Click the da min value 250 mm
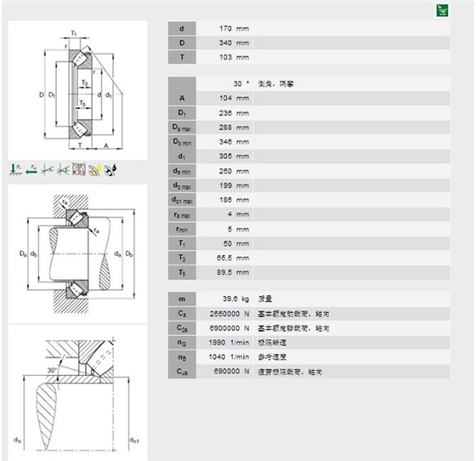476x461 pixels. [x=234, y=171]
